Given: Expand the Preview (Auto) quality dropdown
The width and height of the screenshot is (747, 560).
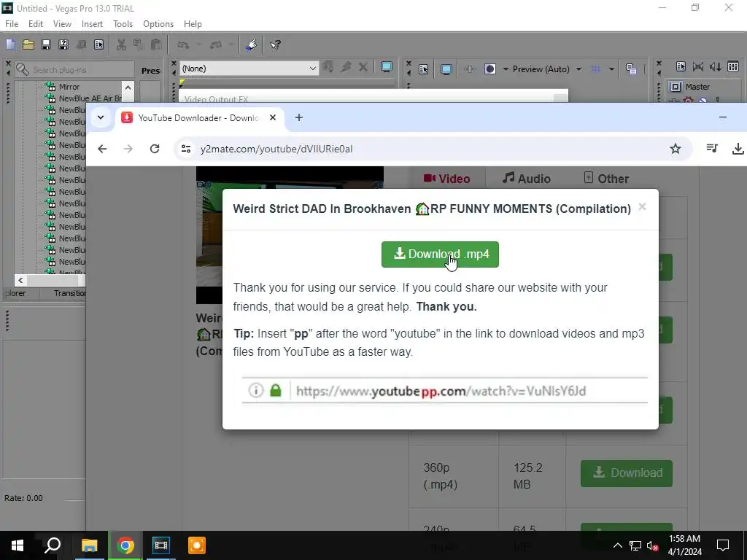Looking at the screenshot, I should (x=578, y=69).
